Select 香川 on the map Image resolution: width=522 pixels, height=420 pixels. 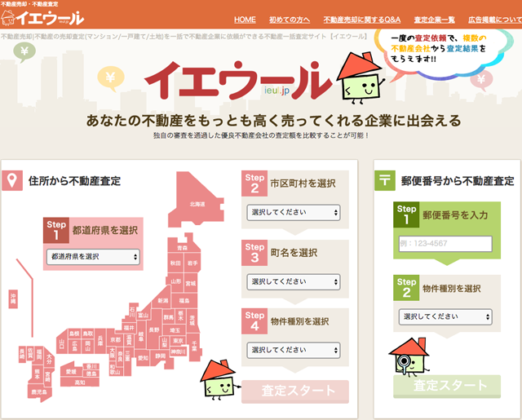pyautogui.click(x=91, y=366)
